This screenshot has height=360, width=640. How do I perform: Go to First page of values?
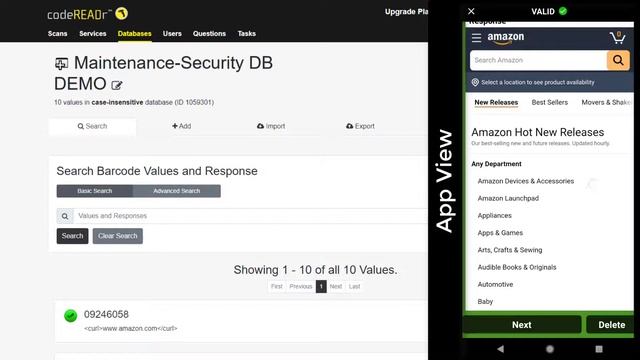coord(277,287)
